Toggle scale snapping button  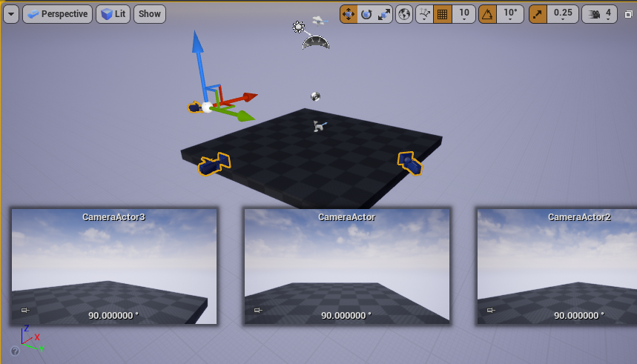click(538, 14)
